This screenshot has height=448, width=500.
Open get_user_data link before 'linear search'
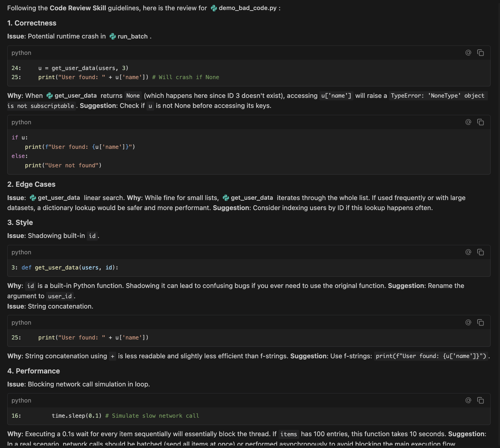[x=59, y=198]
